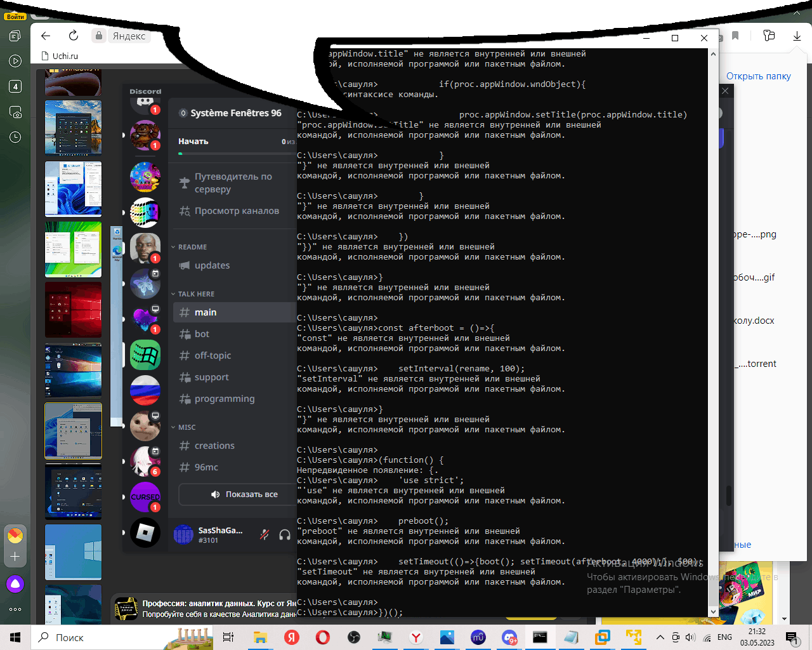This screenshot has width=812, height=650.
Task: Click the Windows search box Поиск
Action: coord(95,637)
